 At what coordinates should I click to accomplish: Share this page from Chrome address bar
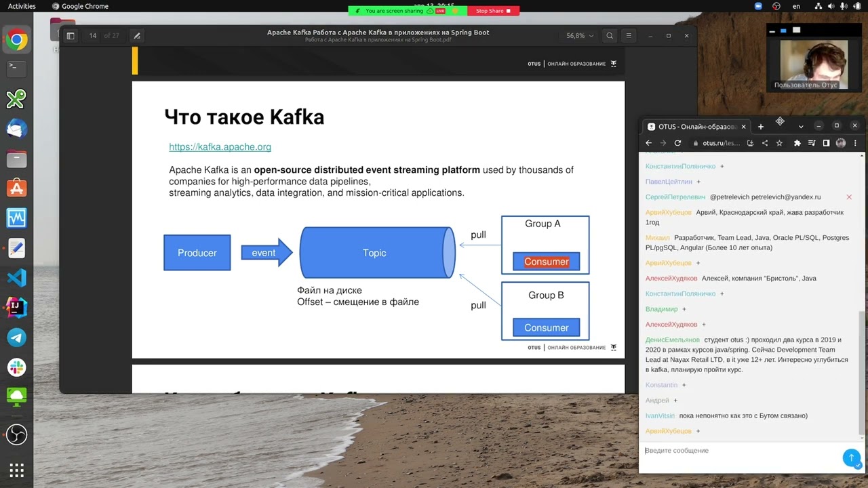pos(765,143)
